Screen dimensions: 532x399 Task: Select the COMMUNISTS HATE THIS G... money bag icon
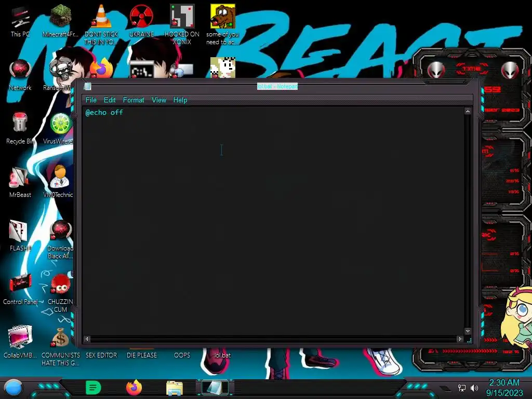(60, 347)
